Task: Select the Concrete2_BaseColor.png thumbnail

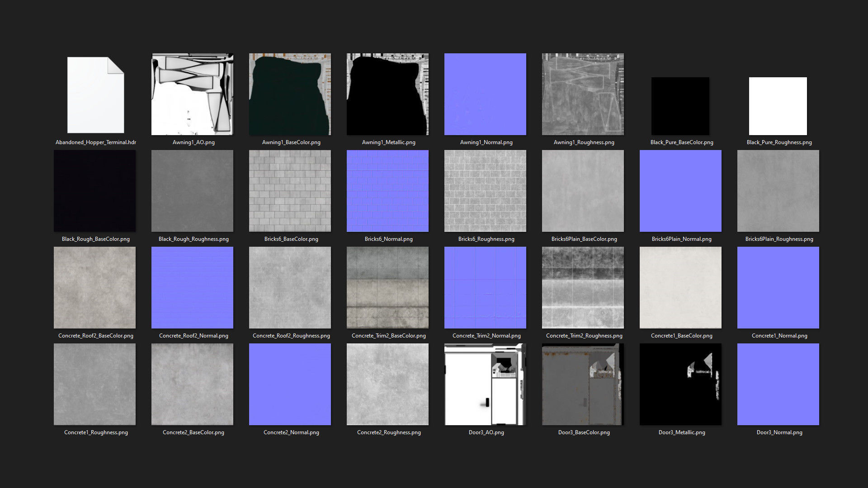Action: tap(192, 384)
